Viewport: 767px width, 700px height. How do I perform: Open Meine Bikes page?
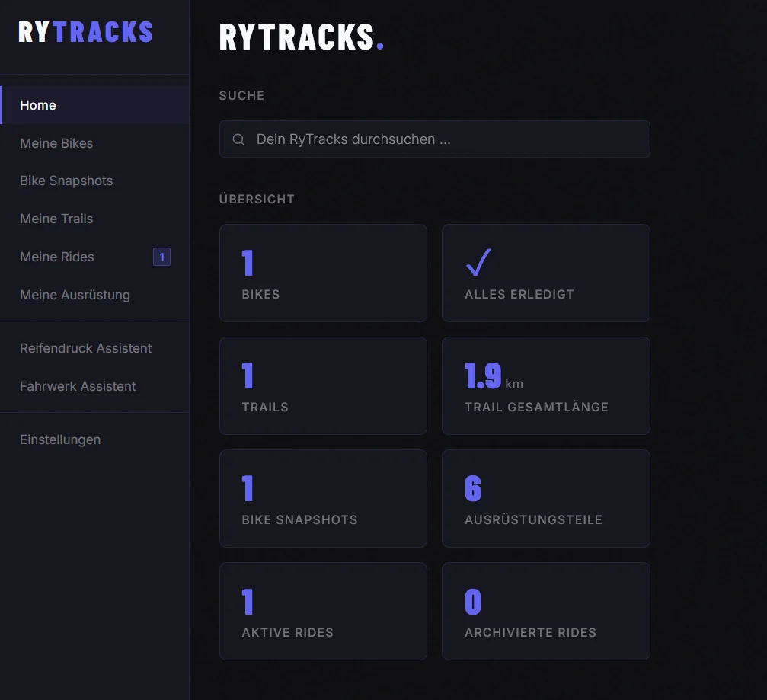[95, 143]
